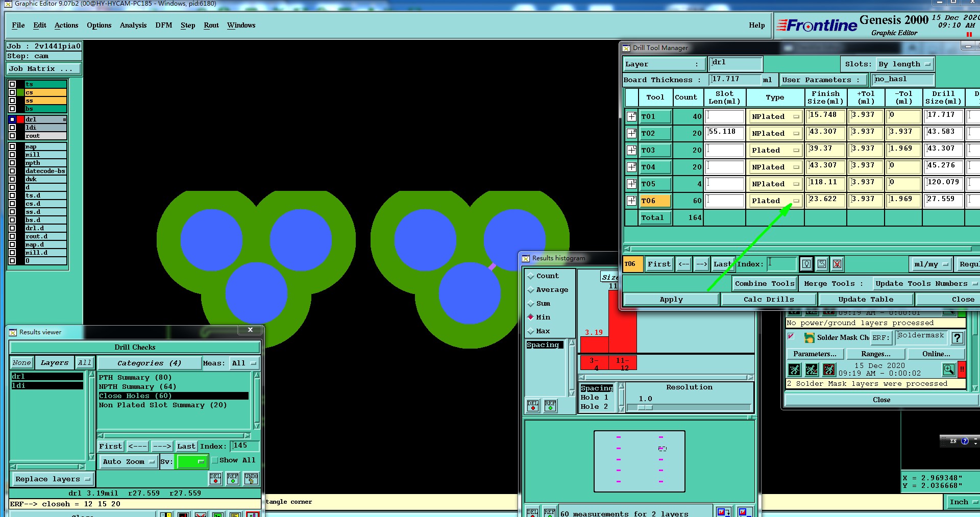Viewport: 980px width, 517px height.
Task: Click the red 3.19 histogram bar
Action: (594, 343)
